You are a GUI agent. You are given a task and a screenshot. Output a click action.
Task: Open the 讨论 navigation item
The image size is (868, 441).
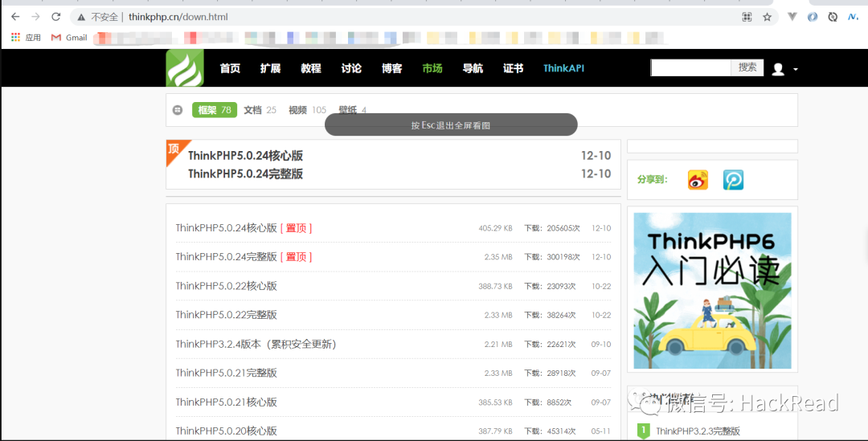coord(351,68)
